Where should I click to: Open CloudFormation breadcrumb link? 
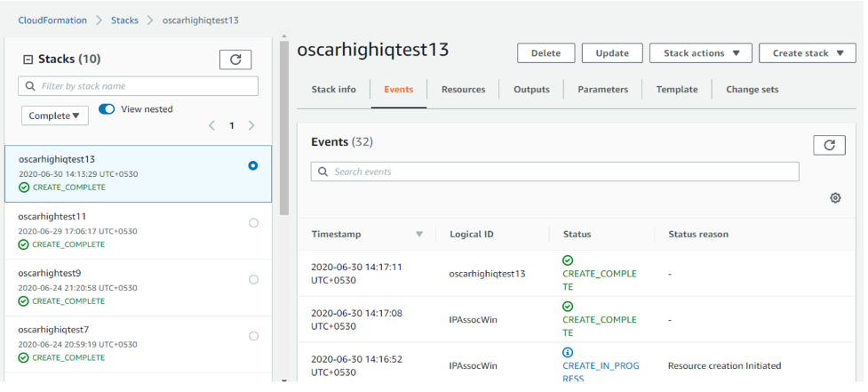[52, 20]
